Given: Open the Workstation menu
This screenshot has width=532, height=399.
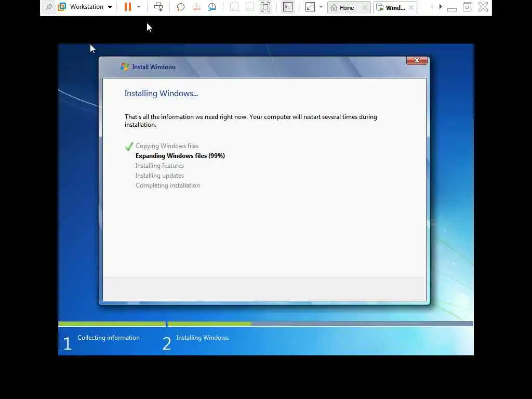Looking at the screenshot, I should coord(90,7).
